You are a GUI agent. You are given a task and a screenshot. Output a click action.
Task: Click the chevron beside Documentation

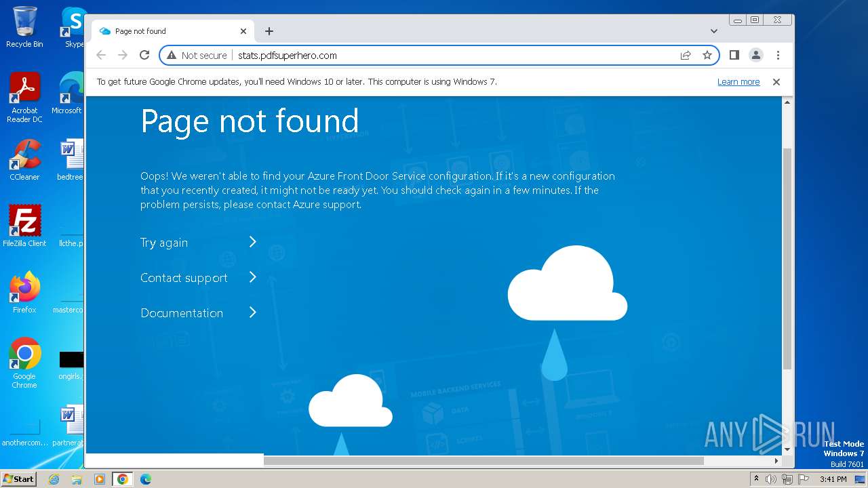(x=252, y=312)
